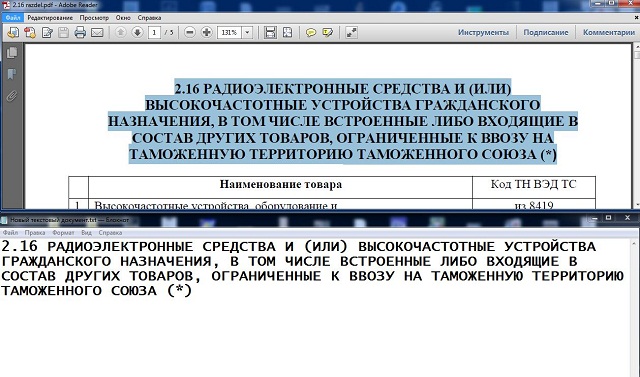This screenshot has width=640, height=377.
Task: Go to previous page with the up arrow
Action: click(x=120, y=32)
